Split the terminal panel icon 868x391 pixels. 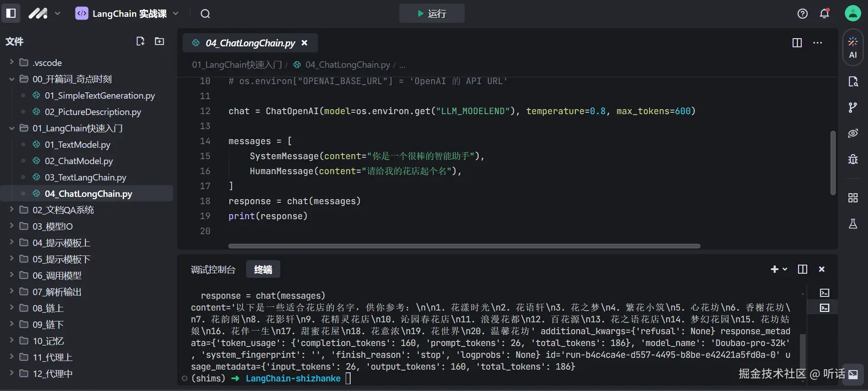tap(803, 269)
